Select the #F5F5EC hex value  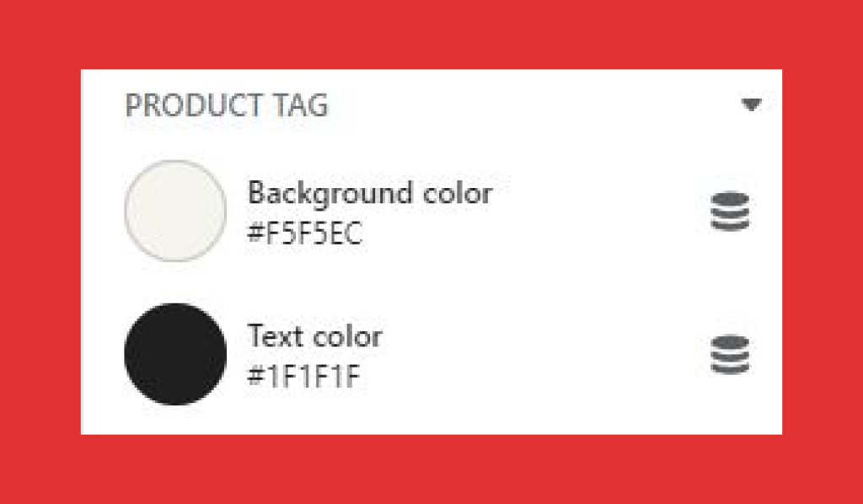click(304, 233)
